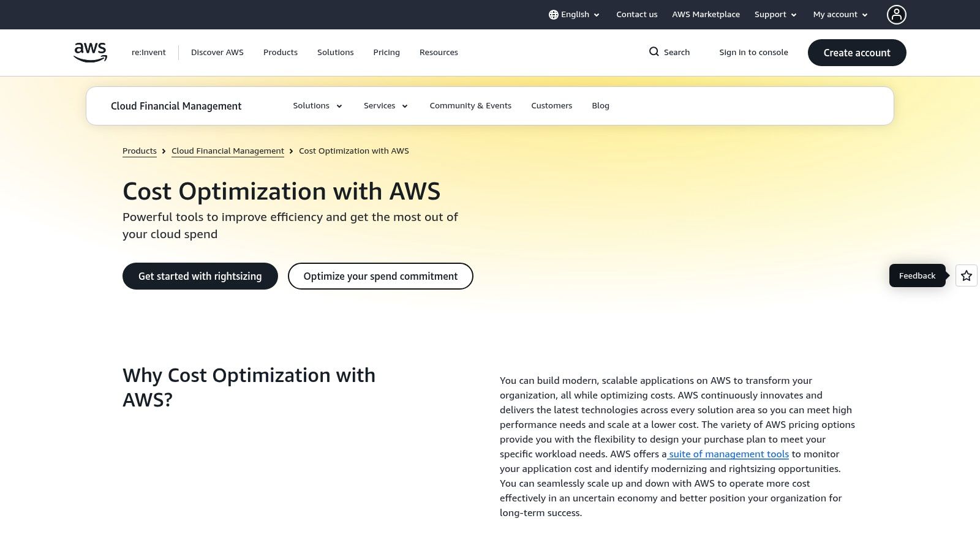The width and height of the screenshot is (980, 551).
Task: Open the English language dropdown
Action: click(575, 15)
